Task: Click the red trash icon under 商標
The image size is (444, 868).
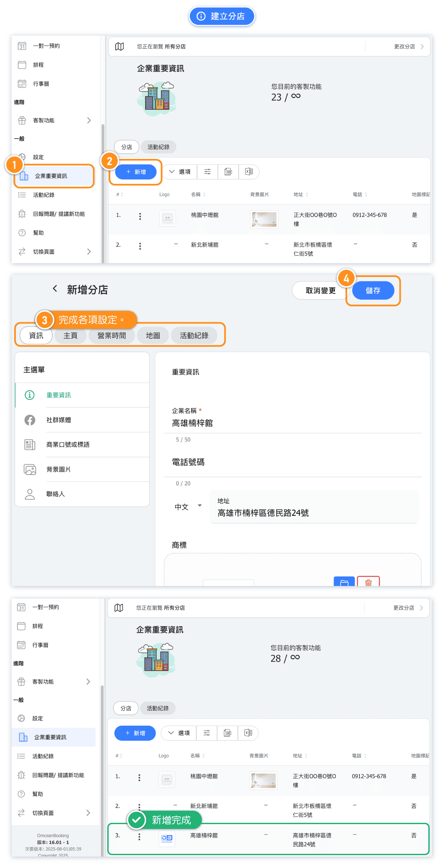Action: click(368, 582)
